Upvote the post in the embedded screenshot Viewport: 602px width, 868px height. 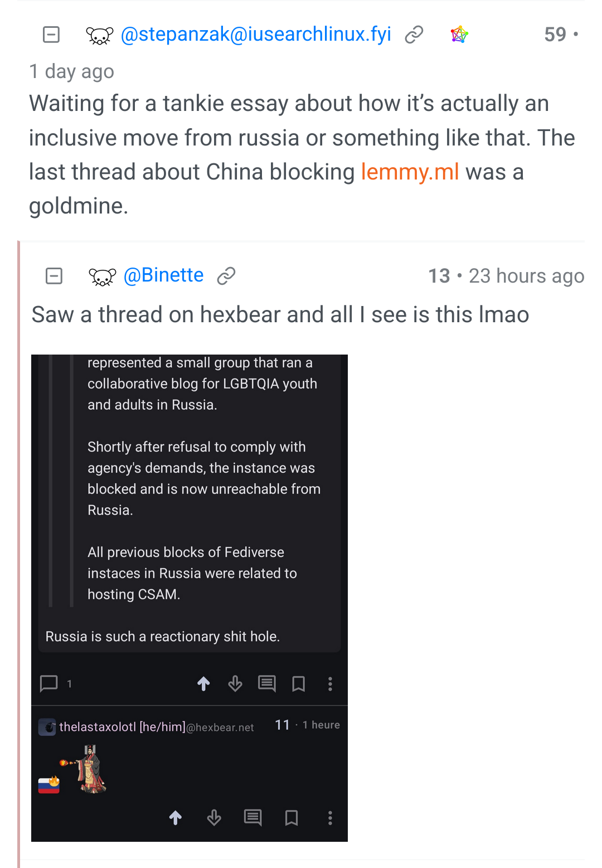tap(203, 683)
